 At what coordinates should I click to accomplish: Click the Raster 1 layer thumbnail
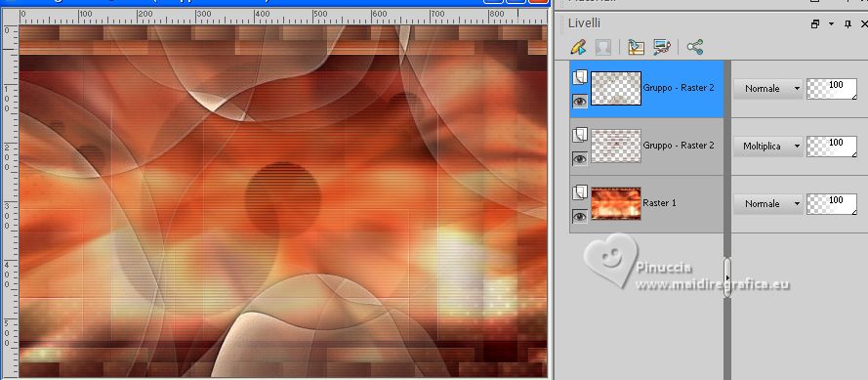[x=616, y=203]
